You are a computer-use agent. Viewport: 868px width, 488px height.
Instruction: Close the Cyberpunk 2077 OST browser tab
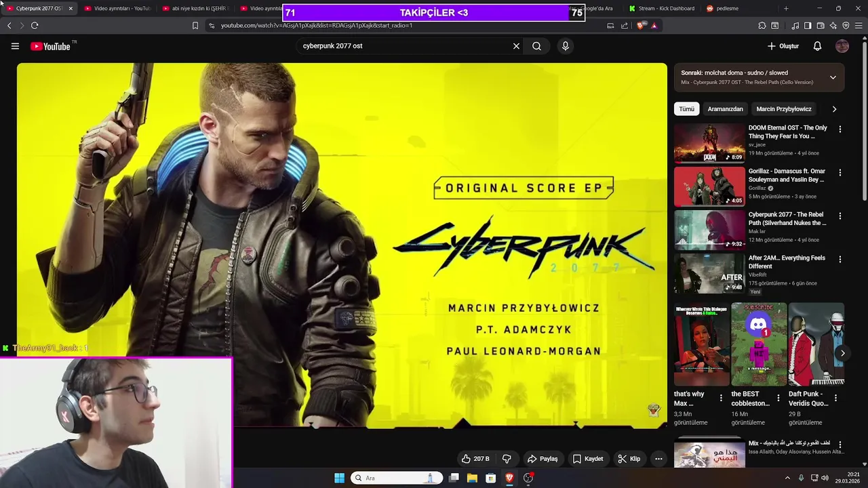click(x=71, y=8)
